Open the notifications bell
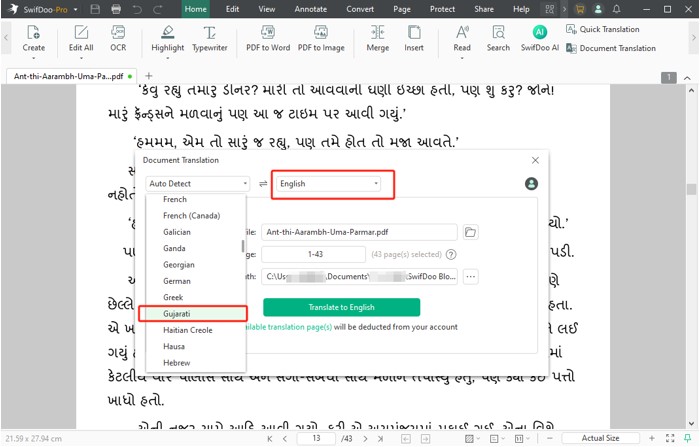This screenshot has height=447, width=700. (617, 9)
